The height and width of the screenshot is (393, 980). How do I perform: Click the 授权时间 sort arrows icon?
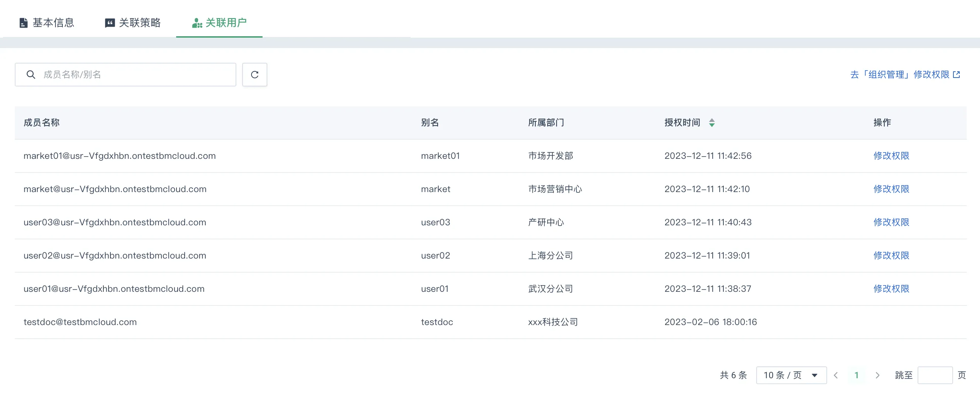coord(712,123)
